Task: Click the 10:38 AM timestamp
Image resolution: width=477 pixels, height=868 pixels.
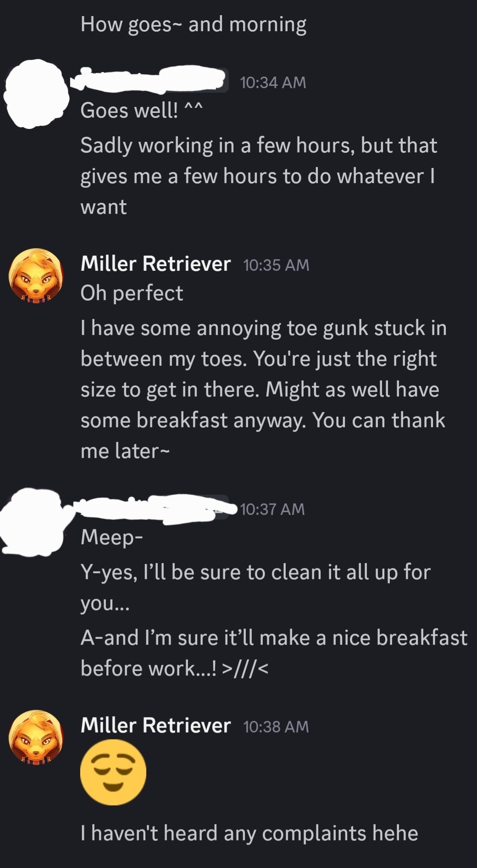Action: [x=276, y=727]
